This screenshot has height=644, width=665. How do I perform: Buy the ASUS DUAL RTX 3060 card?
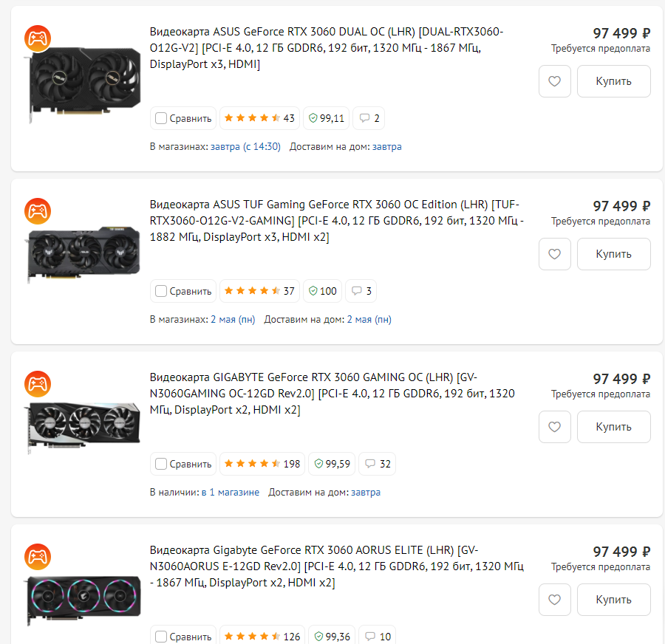[613, 81]
